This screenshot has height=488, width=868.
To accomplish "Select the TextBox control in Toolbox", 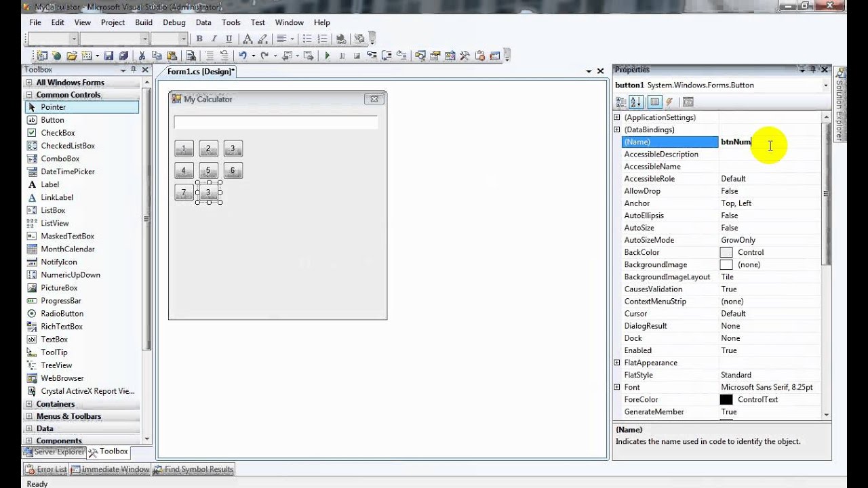I will [x=82, y=340].
